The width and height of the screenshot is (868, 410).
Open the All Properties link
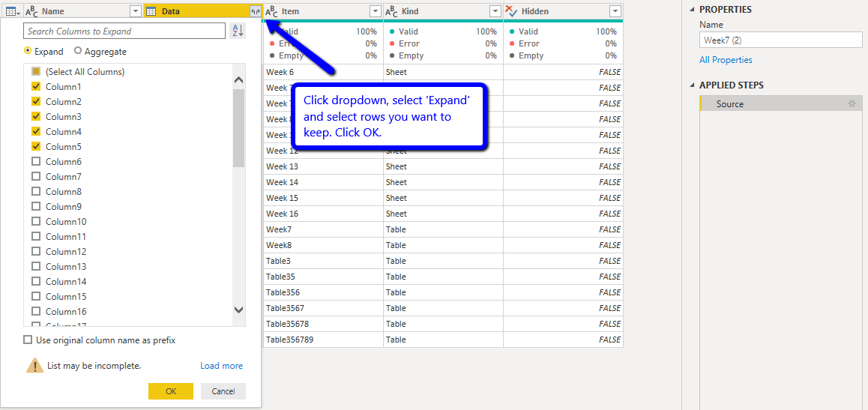[726, 60]
